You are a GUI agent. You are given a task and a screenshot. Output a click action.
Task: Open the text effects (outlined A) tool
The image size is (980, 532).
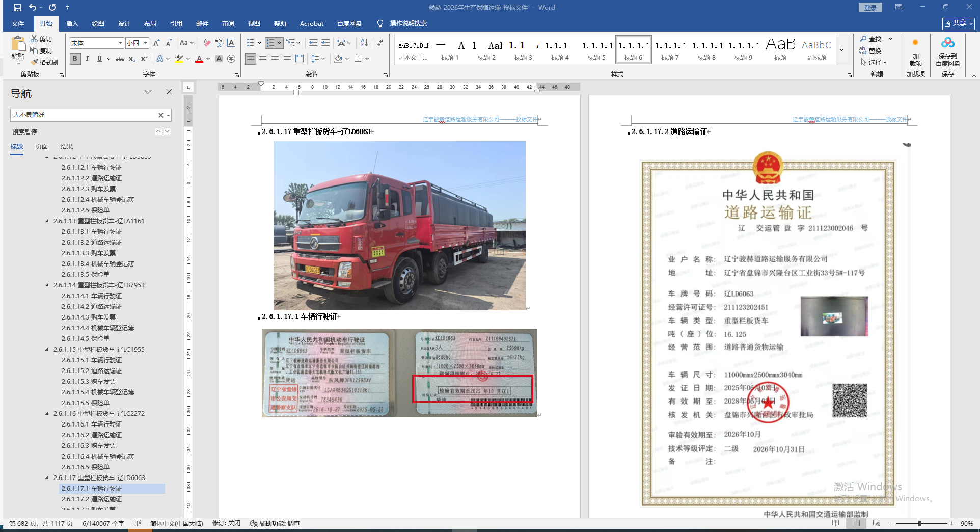click(x=160, y=59)
